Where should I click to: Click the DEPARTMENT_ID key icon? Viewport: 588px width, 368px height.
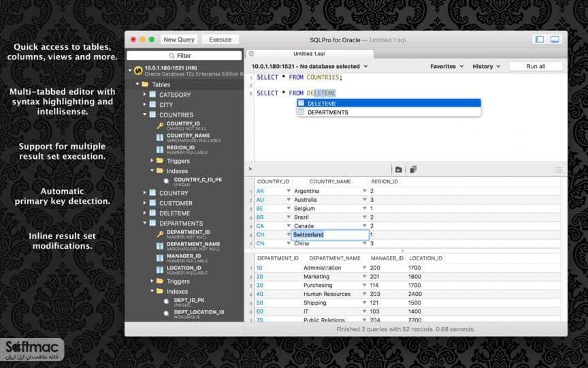click(x=160, y=234)
